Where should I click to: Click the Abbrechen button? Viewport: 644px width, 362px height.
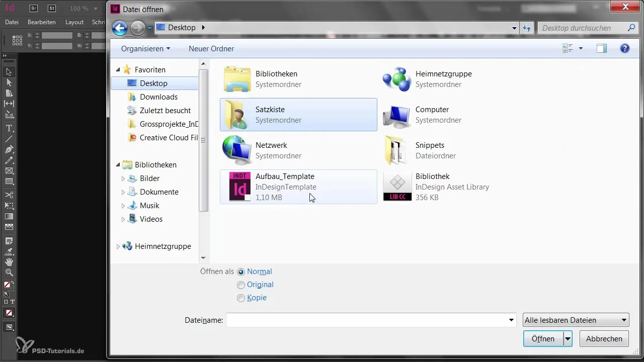coord(604,339)
